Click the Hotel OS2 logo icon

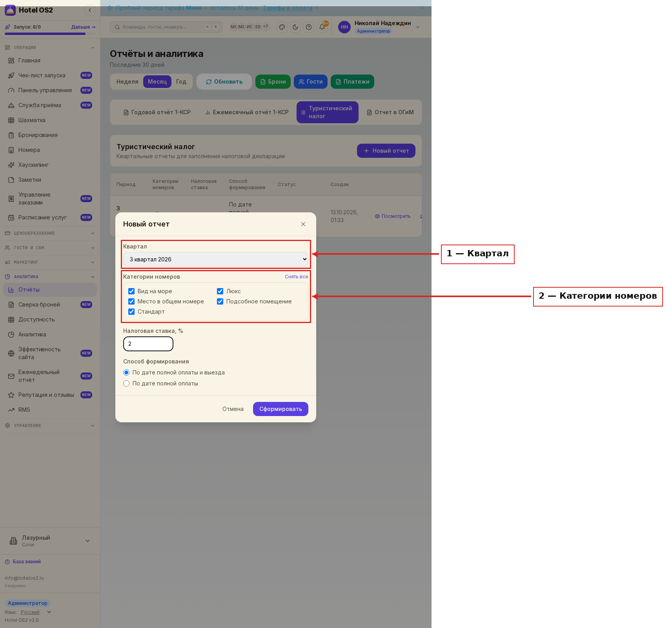click(10, 10)
